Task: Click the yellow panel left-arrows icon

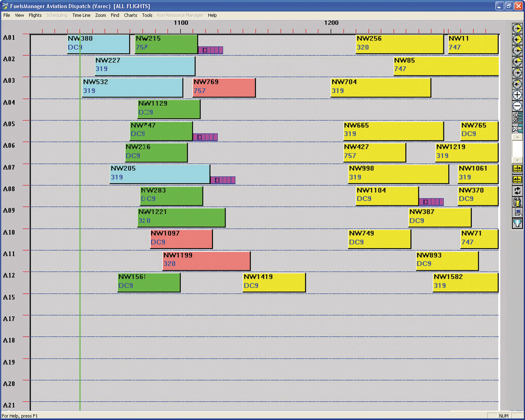Action: (x=517, y=180)
